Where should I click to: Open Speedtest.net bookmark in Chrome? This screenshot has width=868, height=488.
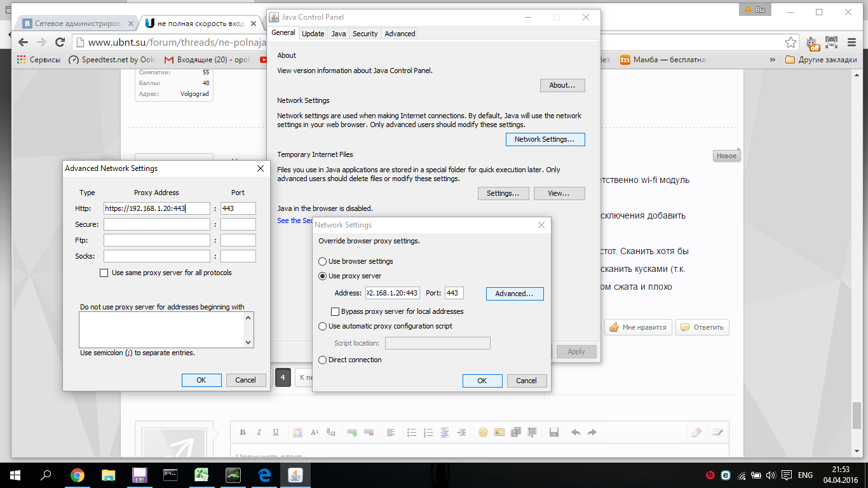point(112,60)
